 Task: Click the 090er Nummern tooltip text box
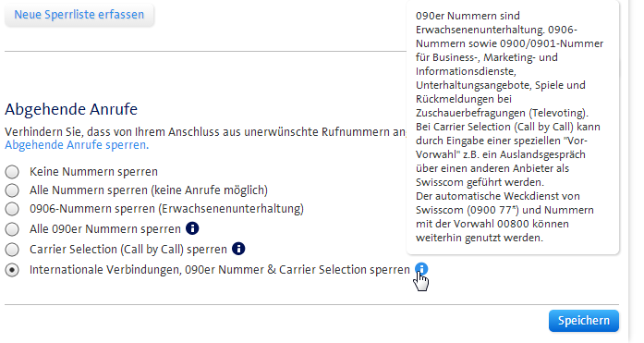pos(513,127)
